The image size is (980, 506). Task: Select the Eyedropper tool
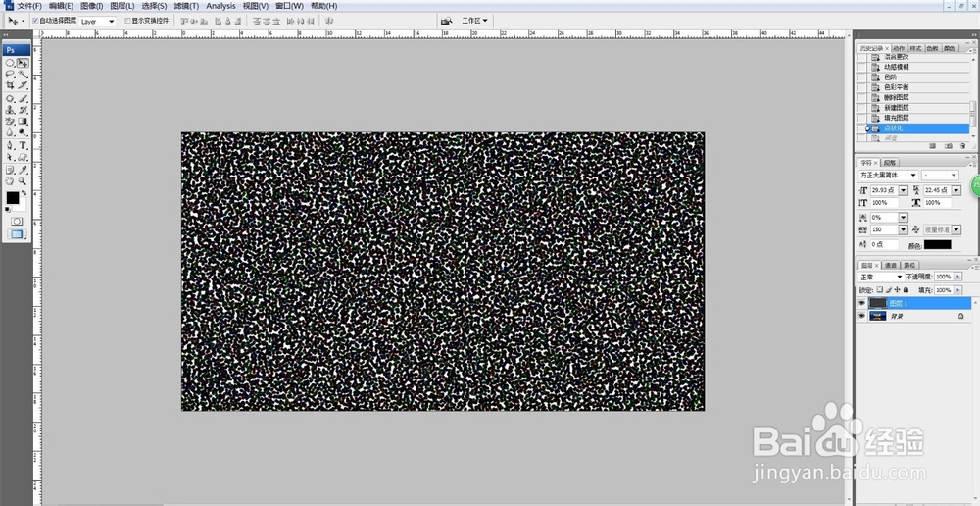[23, 170]
